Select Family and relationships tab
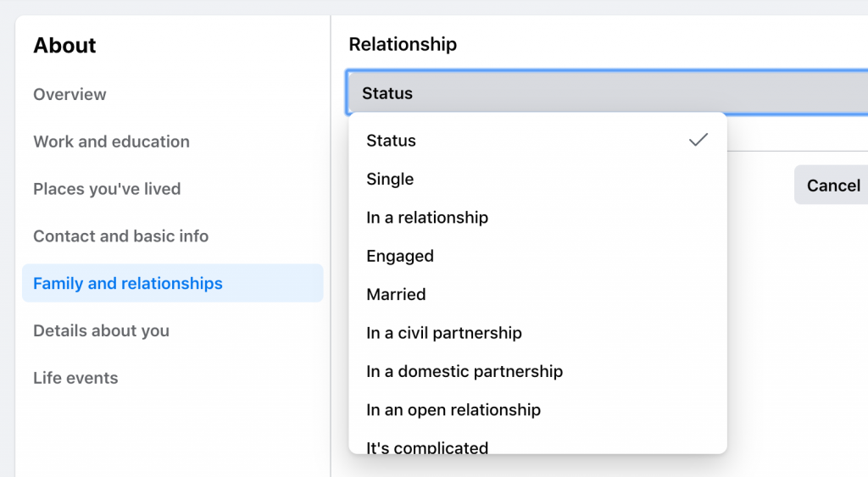 click(128, 284)
